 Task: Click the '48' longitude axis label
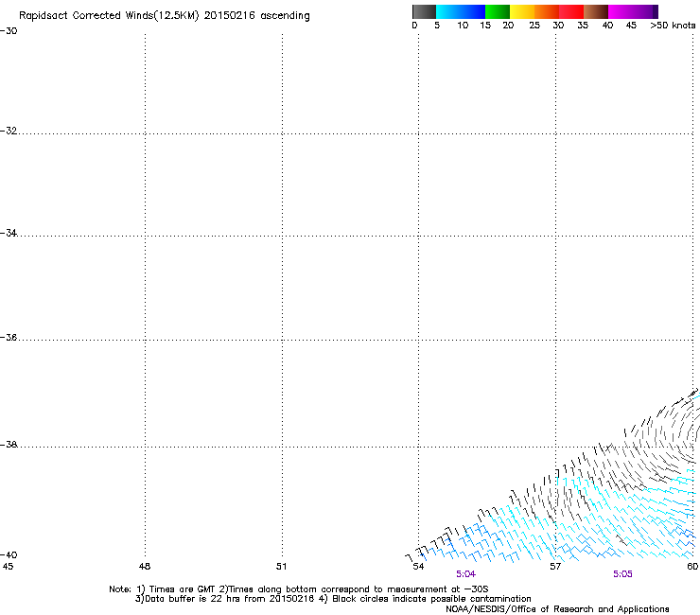click(144, 567)
